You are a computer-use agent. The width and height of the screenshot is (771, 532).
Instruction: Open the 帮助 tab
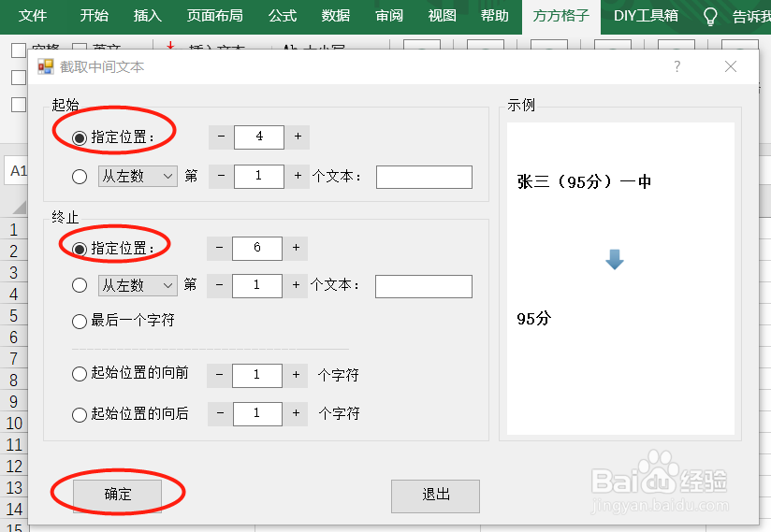(495, 16)
